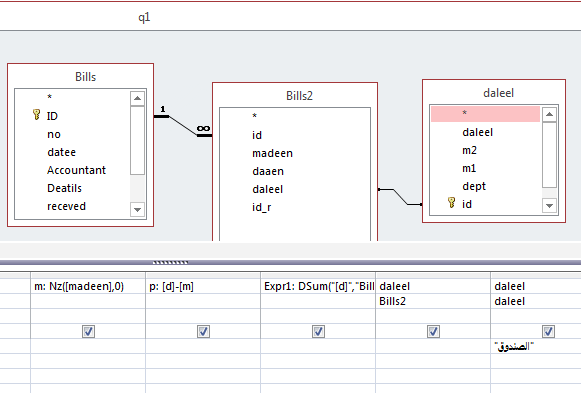
Task: Uncheck Show box for p: [d]-[m] column
Action: (x=203, y=331)
